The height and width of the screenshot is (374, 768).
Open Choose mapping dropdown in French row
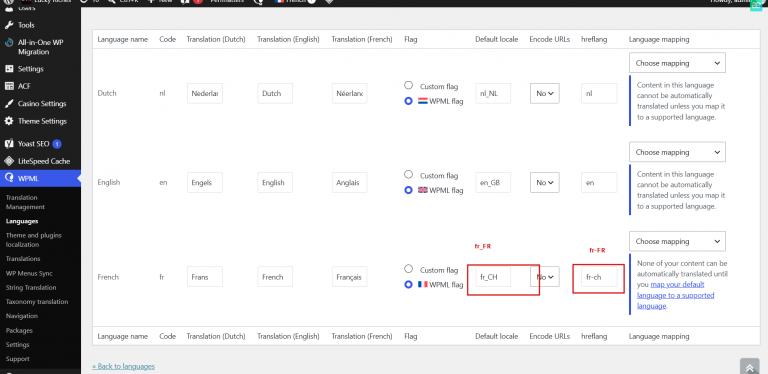coord(677,241)
